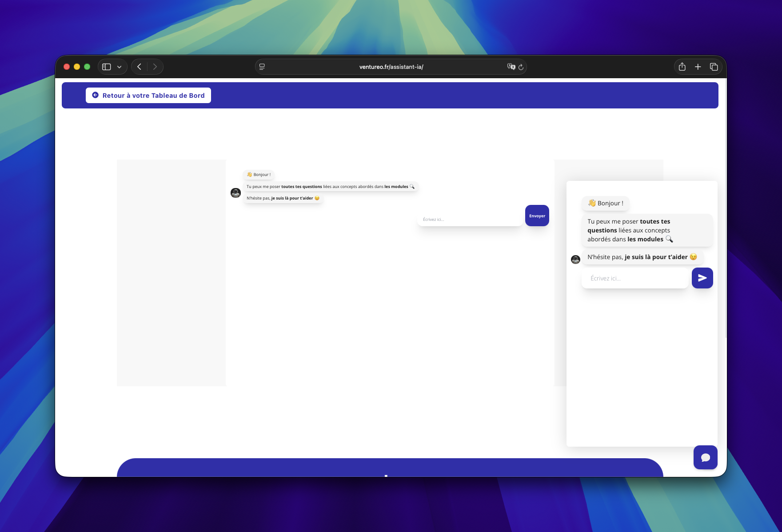Toggle the floating chat bubble icon
This screenshot has width=782, height=532.
click(x=706, y=457)
